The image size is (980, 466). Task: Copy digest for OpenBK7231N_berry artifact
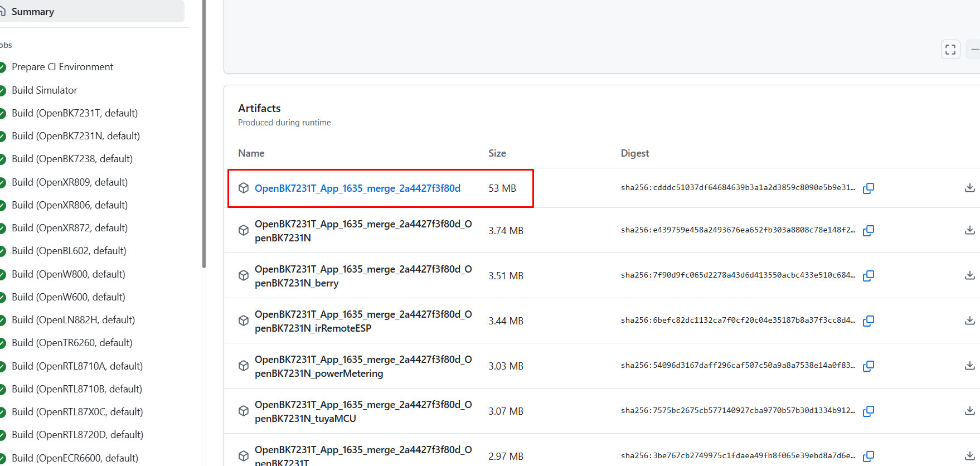coord(869,276)
